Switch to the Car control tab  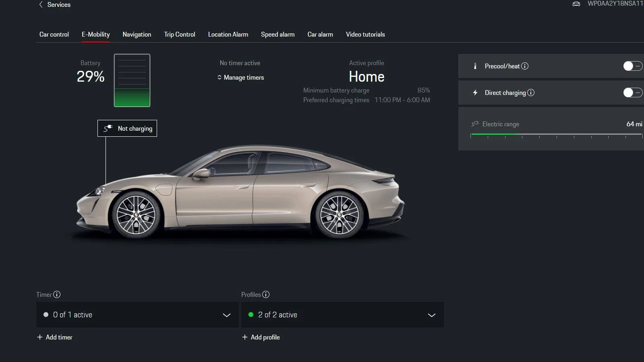tap(54, 35)
